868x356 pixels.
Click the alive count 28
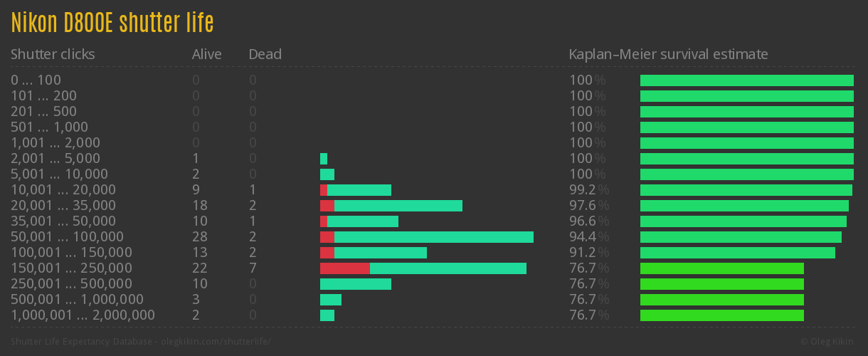[199, 237]
